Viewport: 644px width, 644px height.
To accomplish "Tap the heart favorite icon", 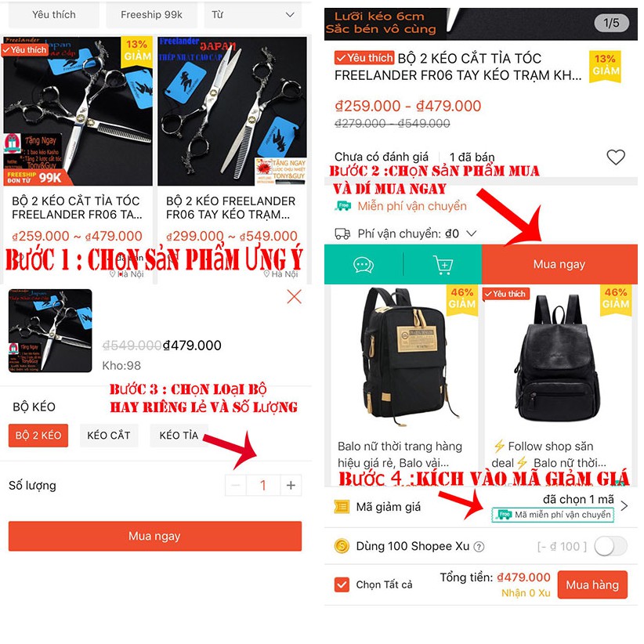I will (615, 157).
